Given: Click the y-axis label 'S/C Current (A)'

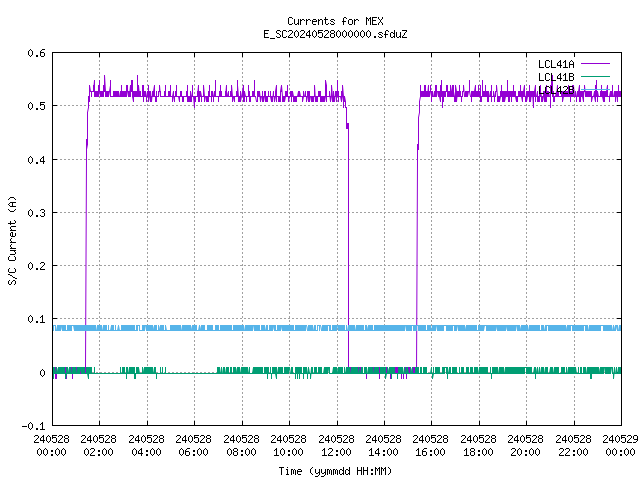Looking at the screenshot, I should click(12, 240).
